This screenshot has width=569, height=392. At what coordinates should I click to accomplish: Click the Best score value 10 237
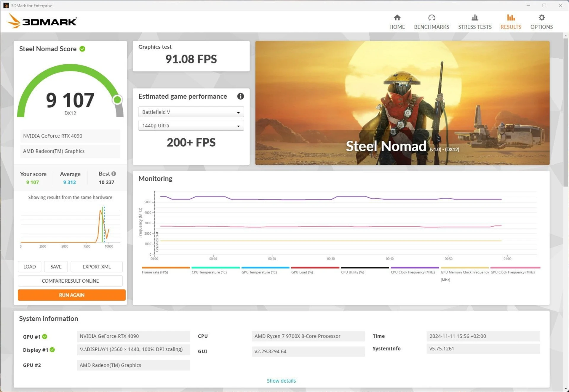pos(106,182)
